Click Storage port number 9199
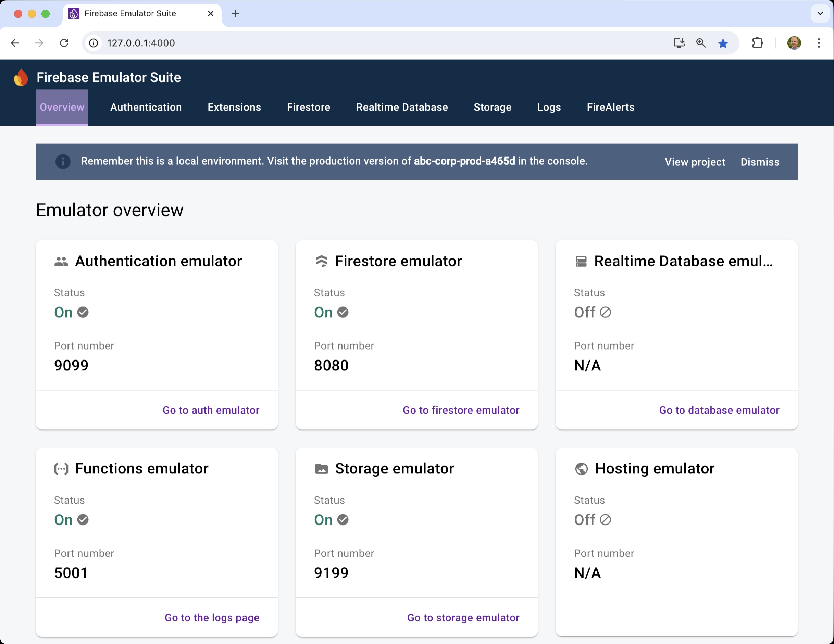The image size is (834, 644). (x=332, y=572)
